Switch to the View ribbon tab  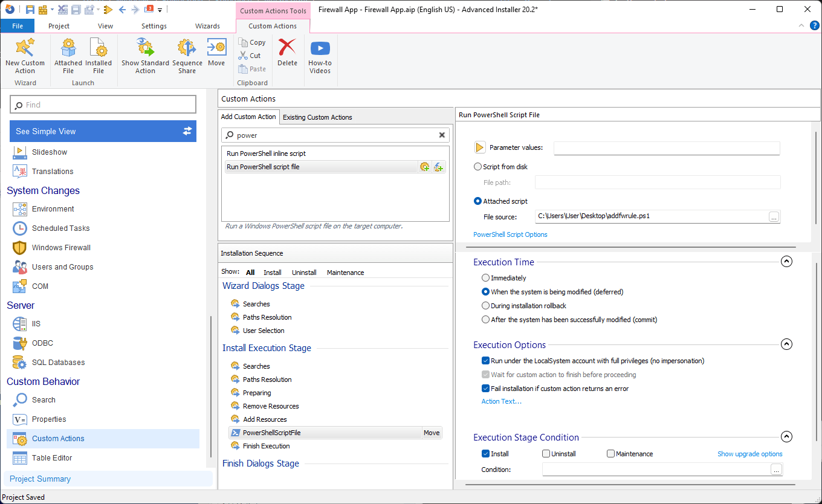click(x=105, y=26)
